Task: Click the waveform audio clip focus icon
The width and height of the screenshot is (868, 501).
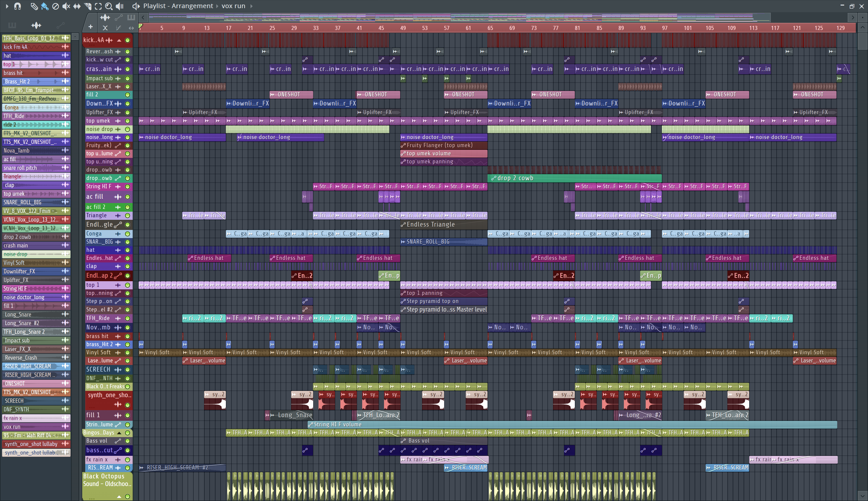Action: pyautogui.click(x=105, y=17)
